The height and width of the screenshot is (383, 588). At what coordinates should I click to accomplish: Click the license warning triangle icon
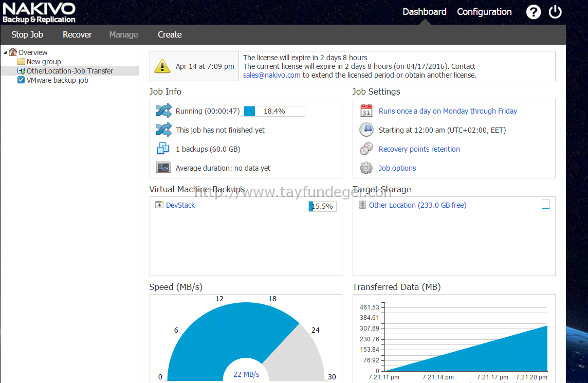(x=162, y=66)
